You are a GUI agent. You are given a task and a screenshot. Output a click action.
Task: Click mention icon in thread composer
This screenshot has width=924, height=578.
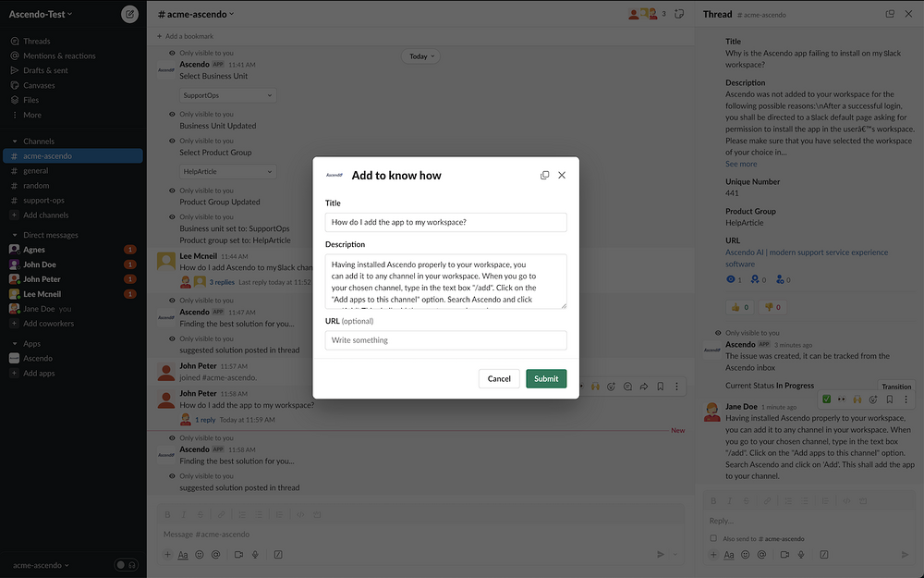pos(761,554)
